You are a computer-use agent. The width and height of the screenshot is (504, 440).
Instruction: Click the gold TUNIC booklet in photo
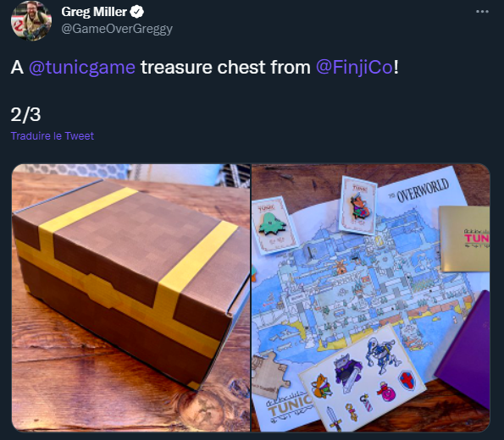pos(464,239)
